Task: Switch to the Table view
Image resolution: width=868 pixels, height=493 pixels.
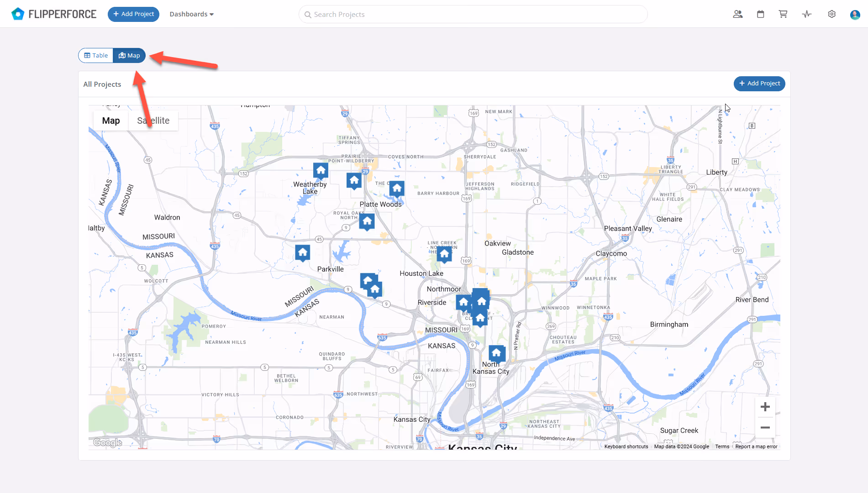Action: point(96,55)
